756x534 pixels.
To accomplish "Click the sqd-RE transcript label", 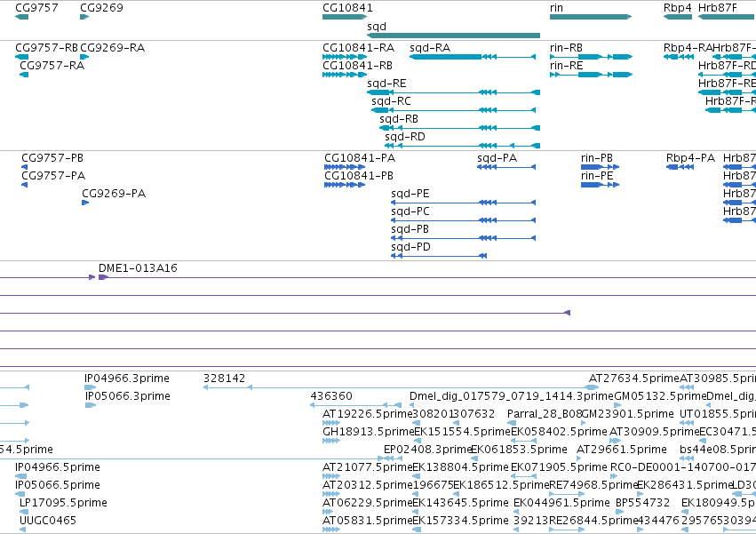I will point(386,84).
